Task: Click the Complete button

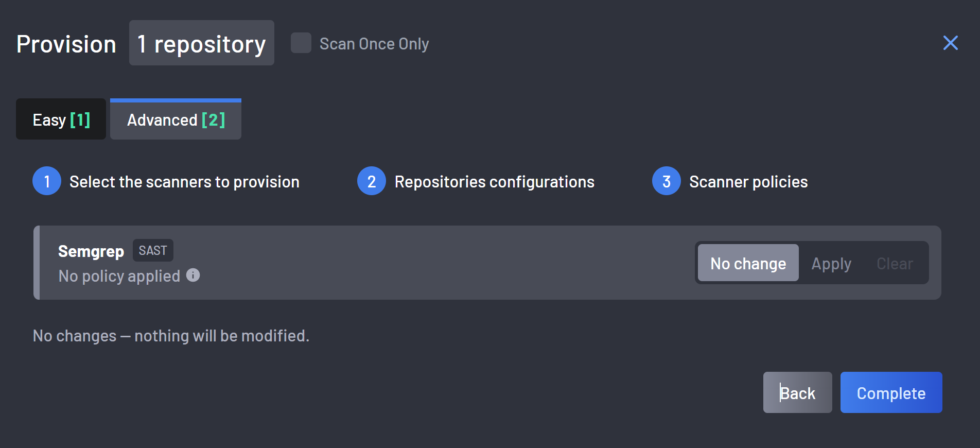Action: tap(891, 392)
